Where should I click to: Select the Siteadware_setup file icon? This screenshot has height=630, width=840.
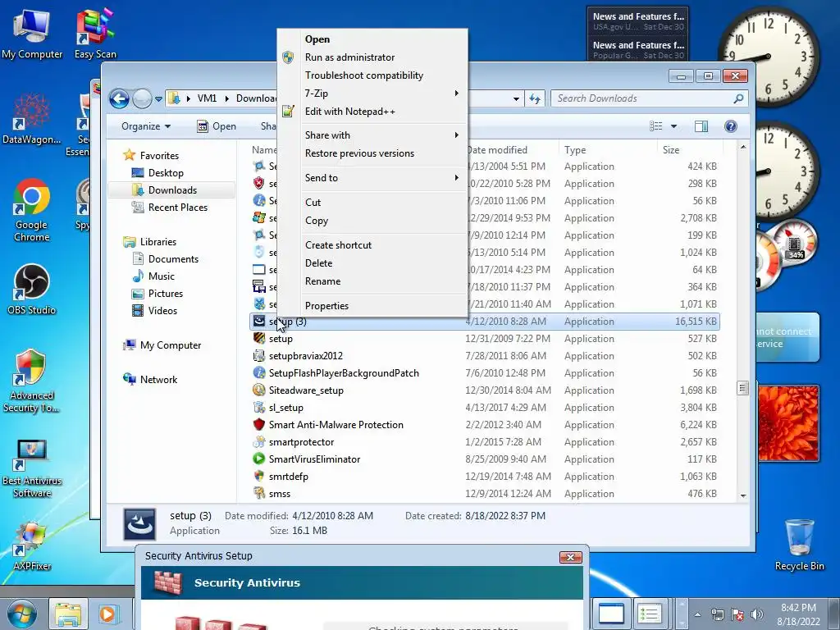pyautogui.click(x=258, y=390)
